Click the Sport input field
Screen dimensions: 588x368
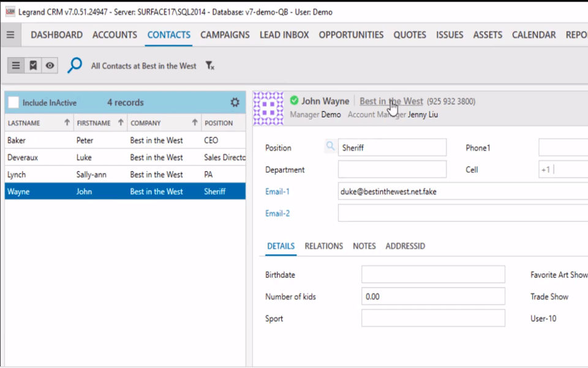pos(433,318)
